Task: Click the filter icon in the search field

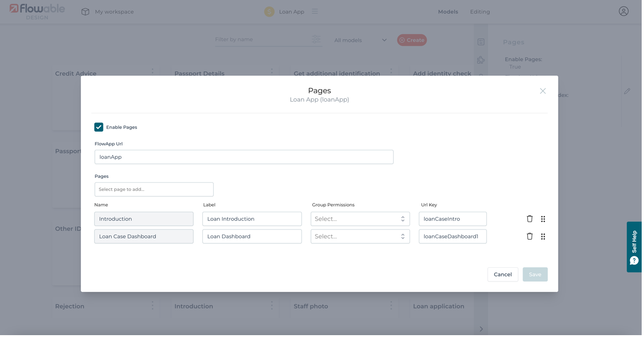Action: (316, 40)
